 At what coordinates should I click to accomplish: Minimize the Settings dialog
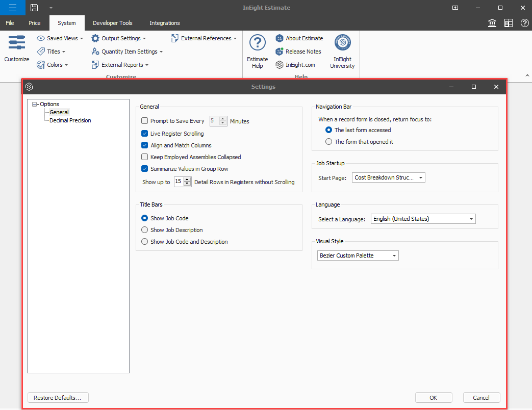point(451,87)
